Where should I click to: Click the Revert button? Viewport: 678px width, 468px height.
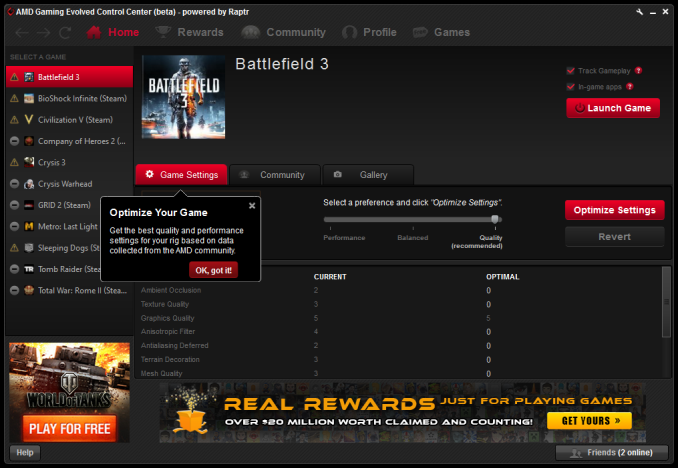[614, 237]
